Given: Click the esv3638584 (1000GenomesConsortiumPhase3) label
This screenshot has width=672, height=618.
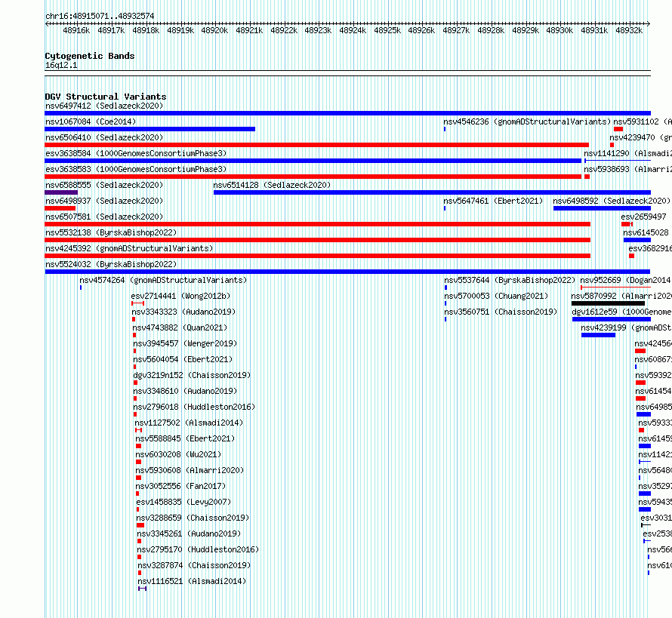Looking at the screenshot, I should [136, 153].
